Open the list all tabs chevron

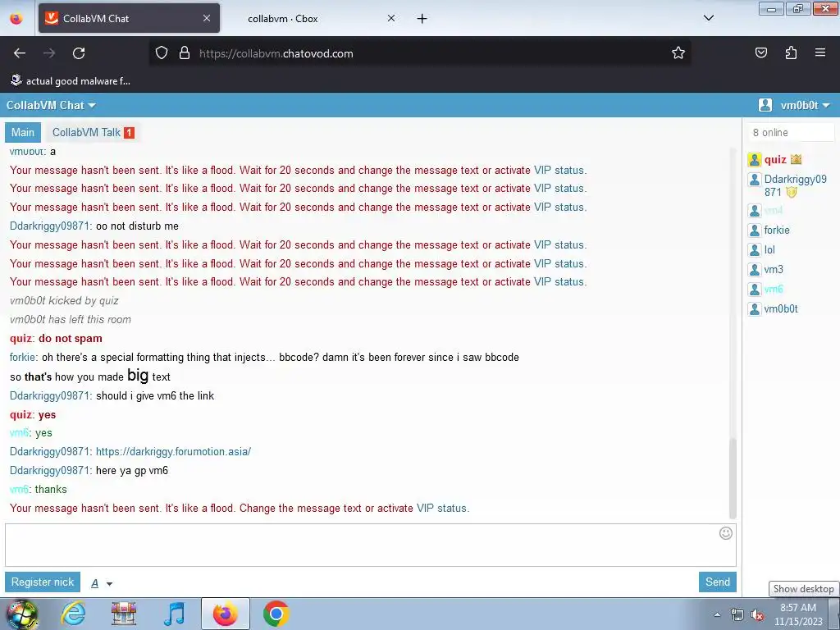(708, 18)
